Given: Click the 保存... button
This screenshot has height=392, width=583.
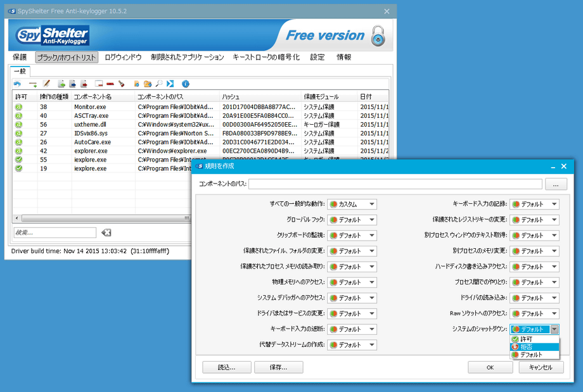Looking at the screenshot, I should coord(278,367).
